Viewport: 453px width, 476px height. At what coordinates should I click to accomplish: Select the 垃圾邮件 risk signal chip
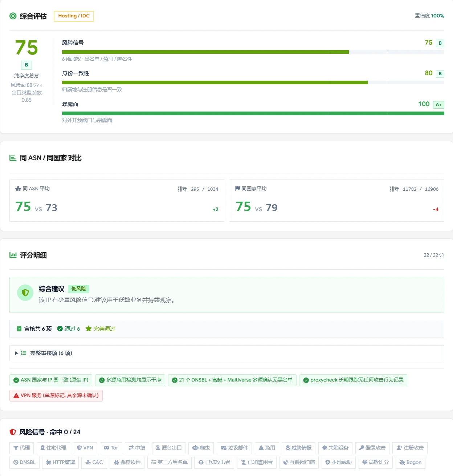234,448
